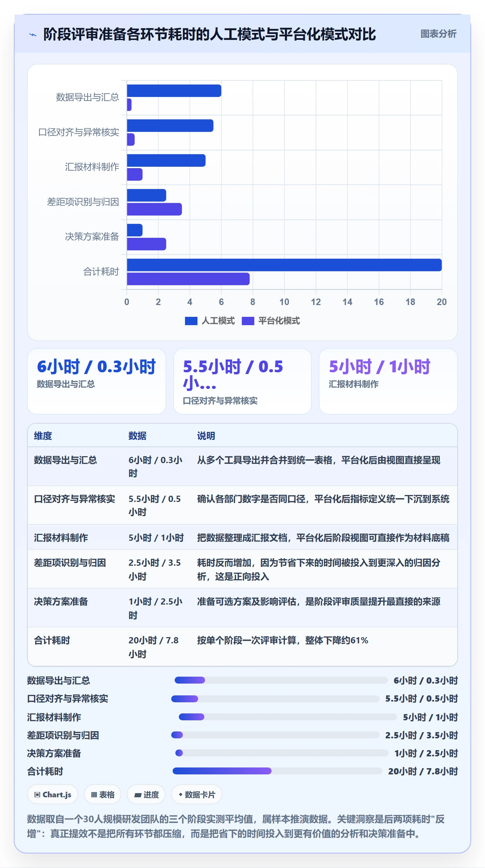
Task: Click progress label 汇报材料制作
Action: 54,717
